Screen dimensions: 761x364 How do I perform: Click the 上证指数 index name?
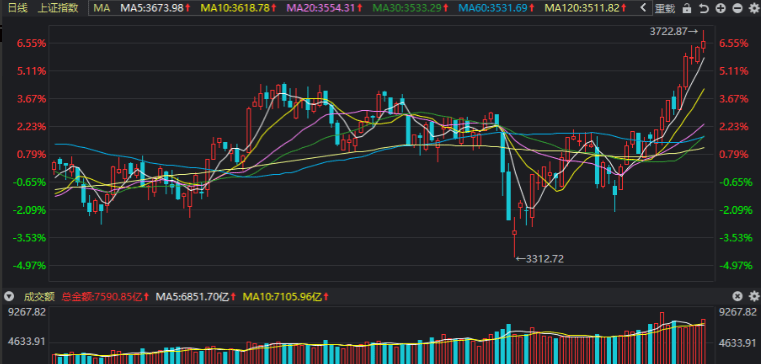(x=58, y=8)
